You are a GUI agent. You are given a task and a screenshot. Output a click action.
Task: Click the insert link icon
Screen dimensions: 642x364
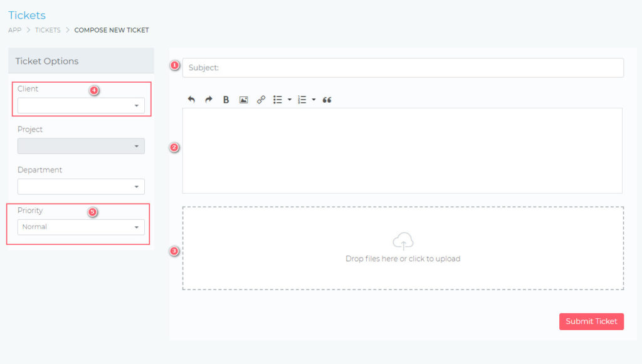pyautogui.click(x=261, y=99)
